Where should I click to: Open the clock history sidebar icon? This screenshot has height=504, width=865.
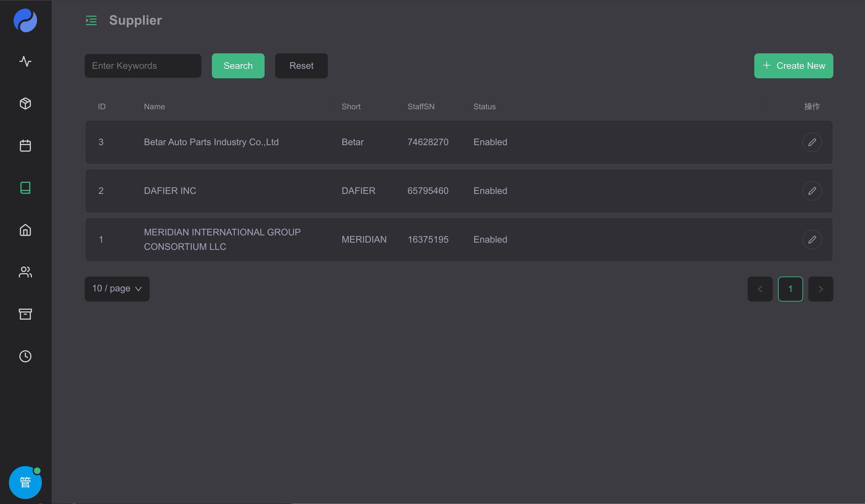tap(25, 356)
